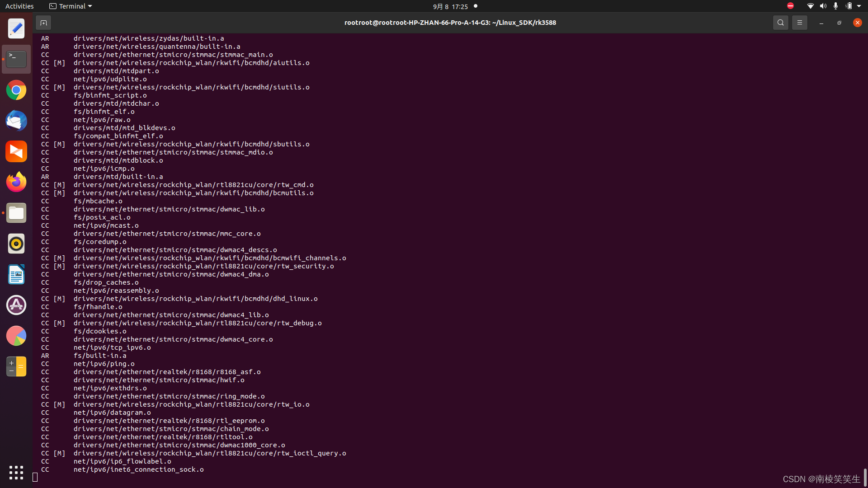Screen dimensions: 868x488
Task: Open Ubuntu App Center from the dock
Action: (16, 305)
